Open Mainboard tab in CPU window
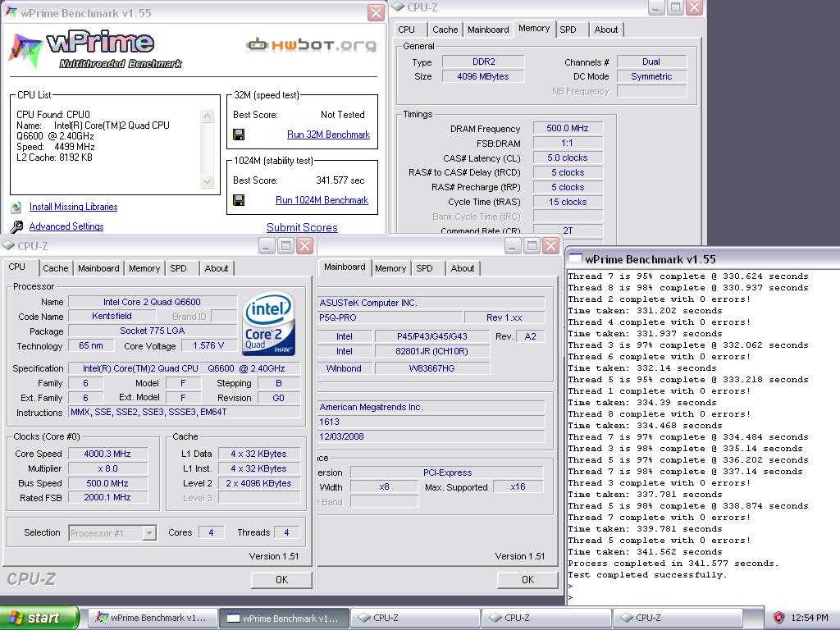Screen dimensions: 840x630 (x=98, y=268)
